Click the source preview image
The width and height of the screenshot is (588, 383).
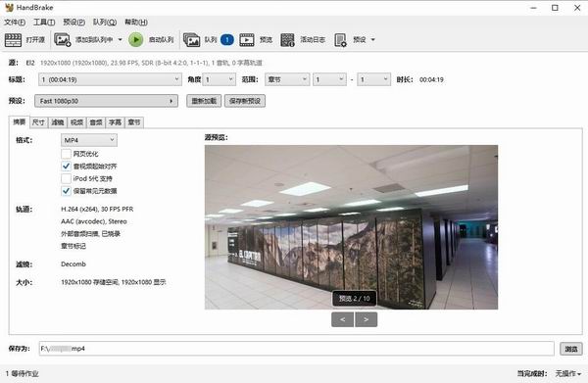point(352,227)
